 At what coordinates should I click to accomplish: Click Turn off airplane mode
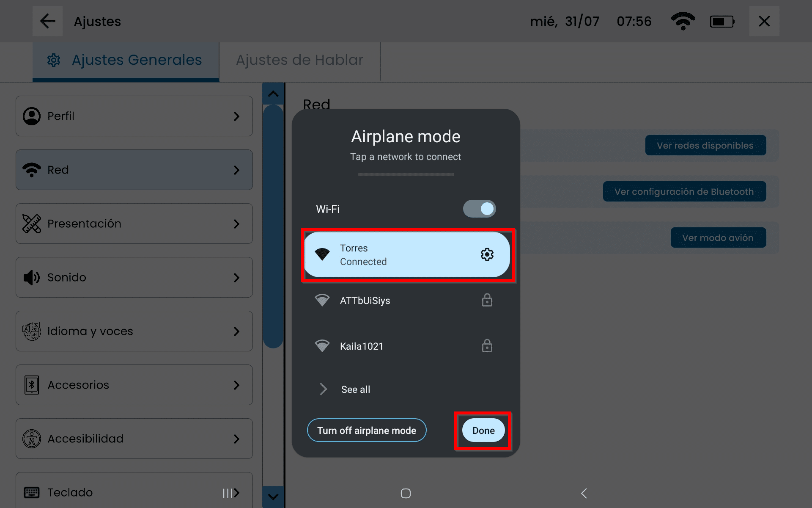pos(367,430)
